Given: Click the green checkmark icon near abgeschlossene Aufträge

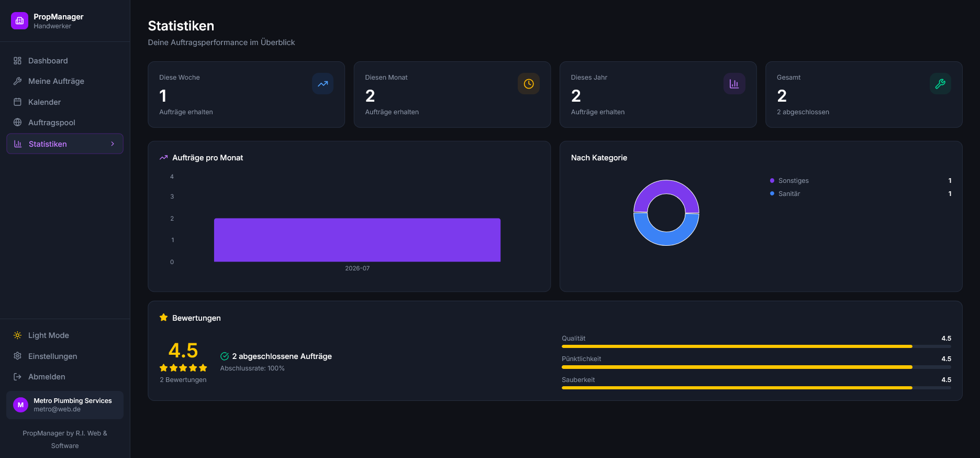Looking at the screenshot, I should (225, 356).
